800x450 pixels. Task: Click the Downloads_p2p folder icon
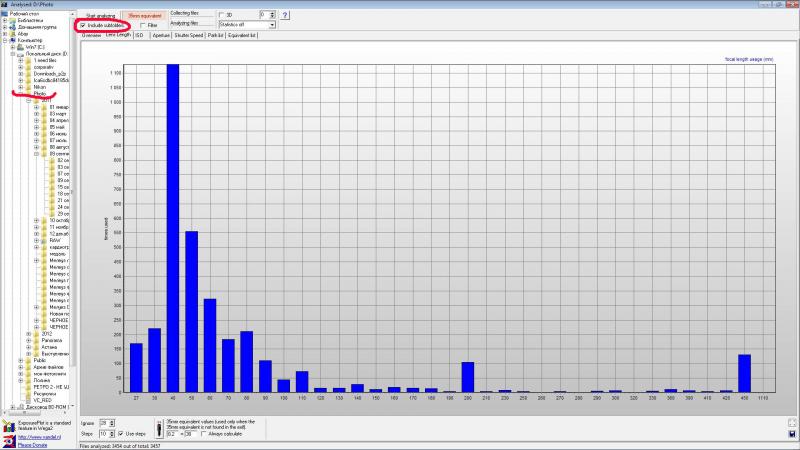28,73
